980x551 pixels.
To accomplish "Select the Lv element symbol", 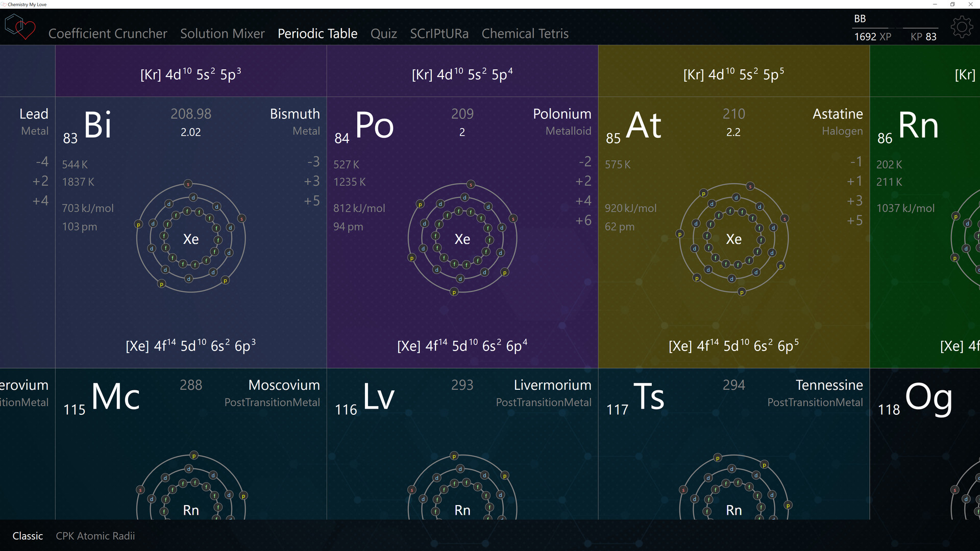I will 379,396.
